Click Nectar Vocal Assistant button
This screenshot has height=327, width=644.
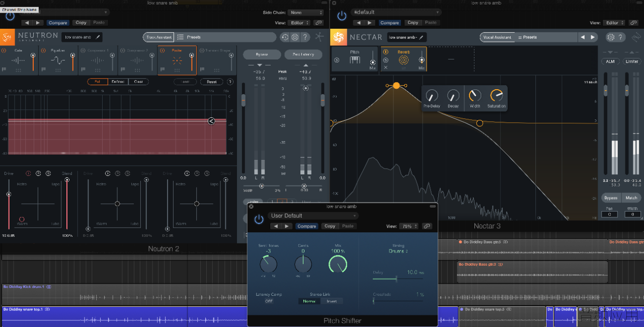(x=497, y=37)
